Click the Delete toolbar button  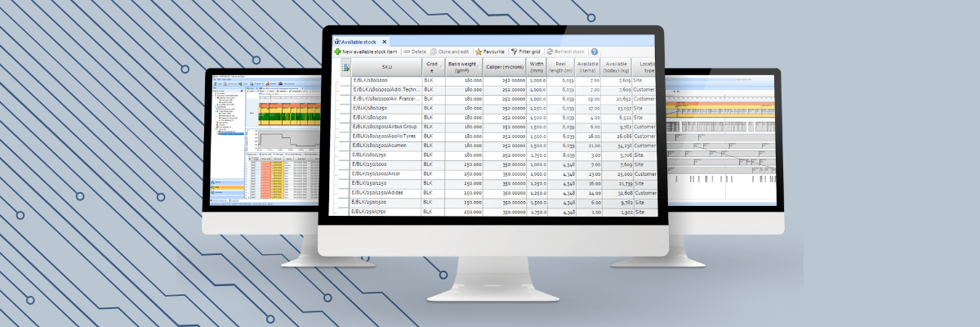[x=414, y=52]
